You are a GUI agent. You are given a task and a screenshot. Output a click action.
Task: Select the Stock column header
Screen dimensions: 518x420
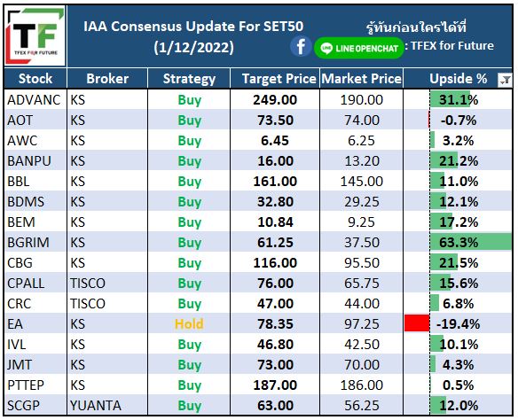coord(35,79)
